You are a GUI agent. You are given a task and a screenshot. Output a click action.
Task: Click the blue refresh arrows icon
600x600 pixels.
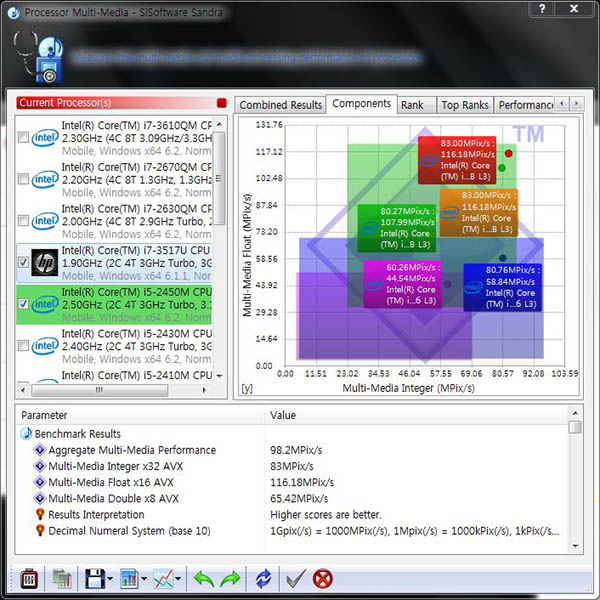[x=263, y=579]
